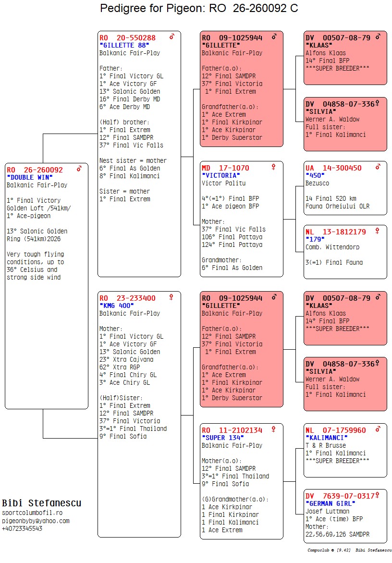Click the breeder name "T & R Brusse"
The width and height of the screenshot is (392, 563).
tap(326, 445)
